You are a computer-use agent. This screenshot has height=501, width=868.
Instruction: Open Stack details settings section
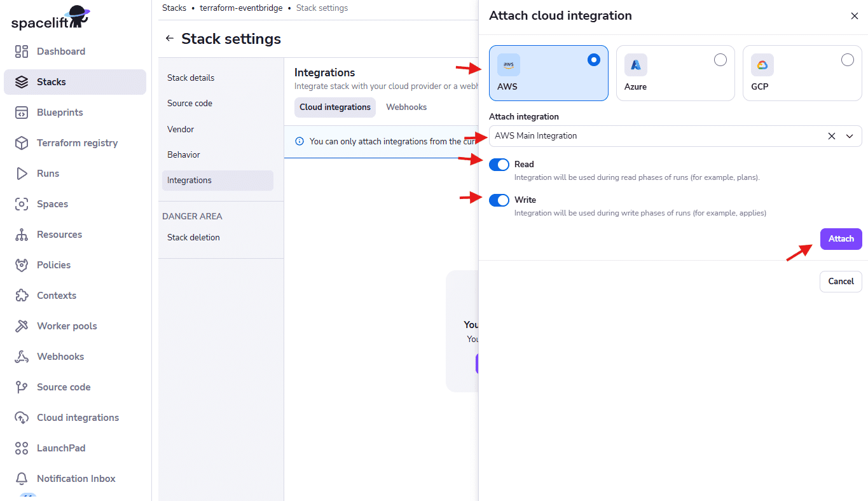click(x=217, y=78)
